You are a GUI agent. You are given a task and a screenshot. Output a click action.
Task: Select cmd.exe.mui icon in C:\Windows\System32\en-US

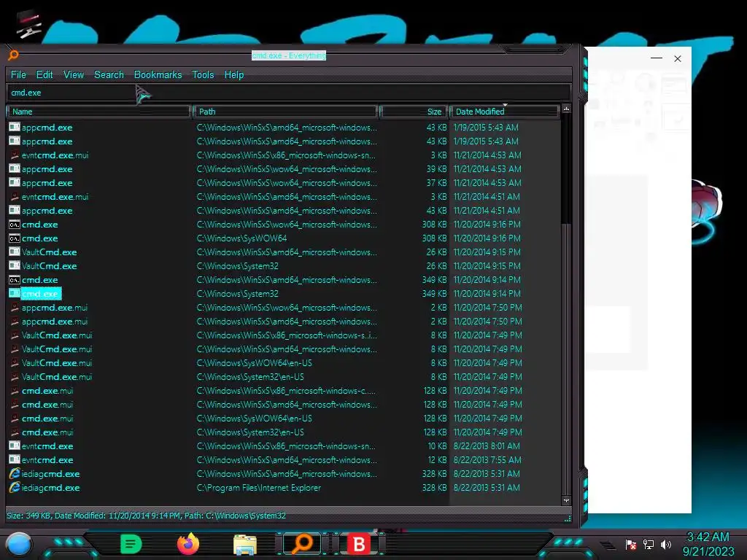pyautogui.click(x=15, y=432)
